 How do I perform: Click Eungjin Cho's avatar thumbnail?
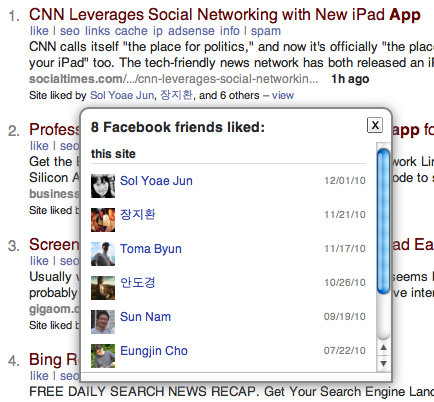click(103, 356)
